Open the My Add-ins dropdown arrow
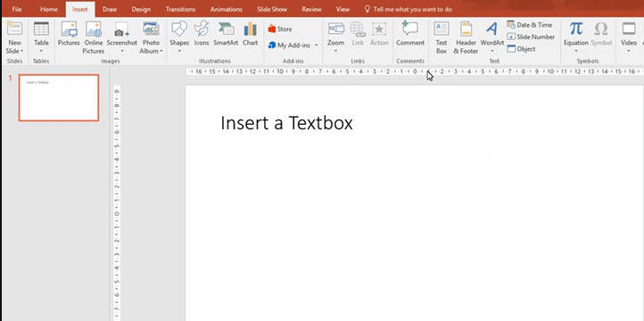This screenshot has height=321, width=644. pos(317,45)
